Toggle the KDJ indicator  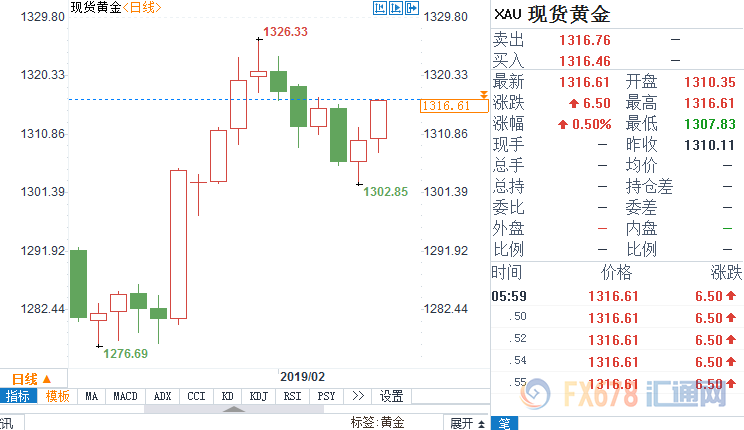click(259, 396)
